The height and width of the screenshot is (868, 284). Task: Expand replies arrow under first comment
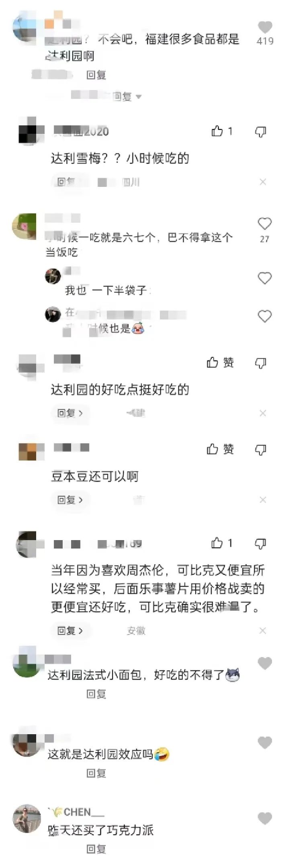pos(139,97)
